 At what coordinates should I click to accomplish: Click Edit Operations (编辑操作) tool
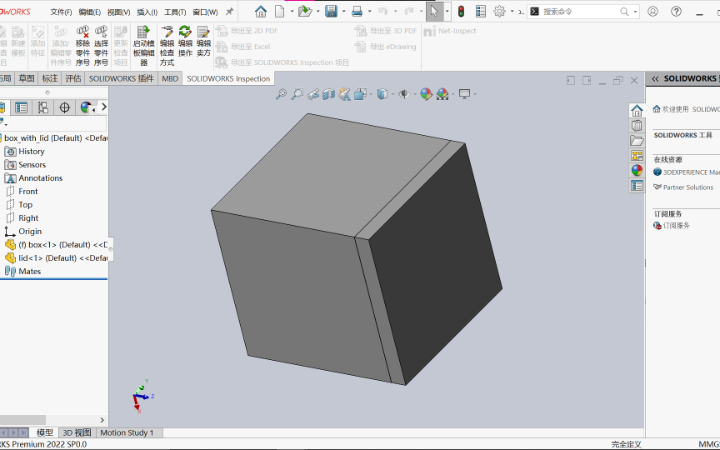point(185,42)
